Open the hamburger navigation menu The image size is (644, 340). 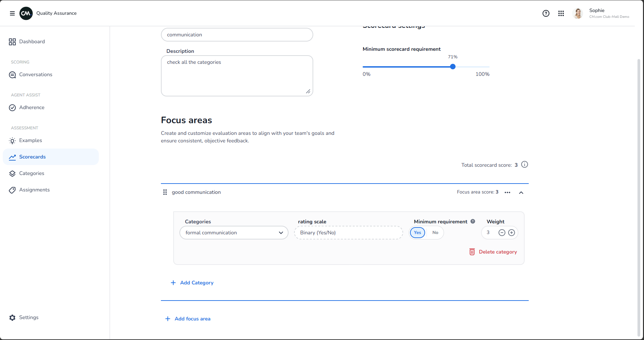tap(12, 13)
